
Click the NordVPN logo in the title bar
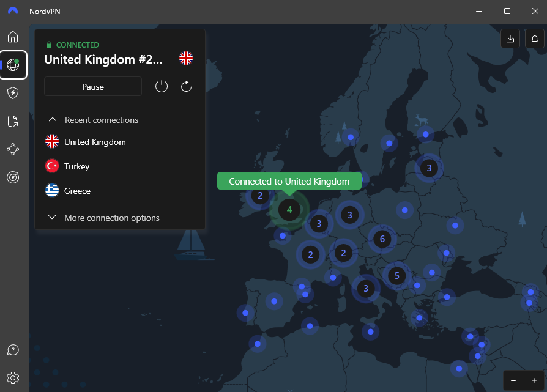(x=13, y=11)
